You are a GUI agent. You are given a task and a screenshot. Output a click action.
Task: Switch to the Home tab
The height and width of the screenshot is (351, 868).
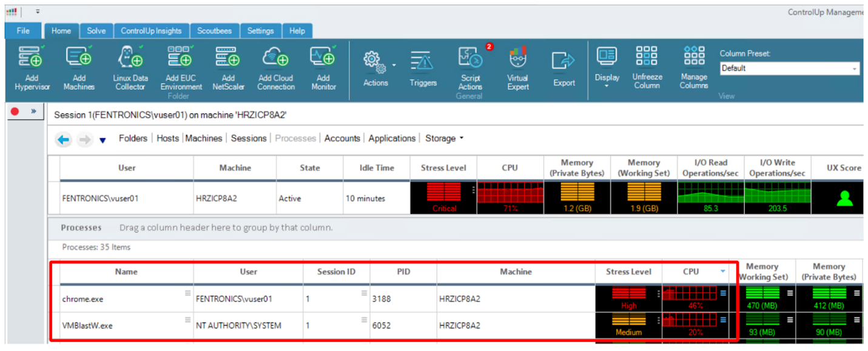61,31
